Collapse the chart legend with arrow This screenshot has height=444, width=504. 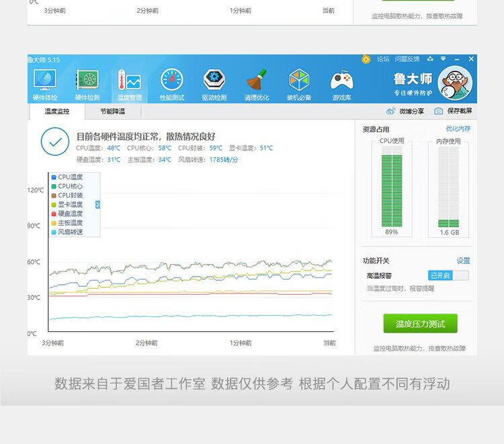click(97, 204)
